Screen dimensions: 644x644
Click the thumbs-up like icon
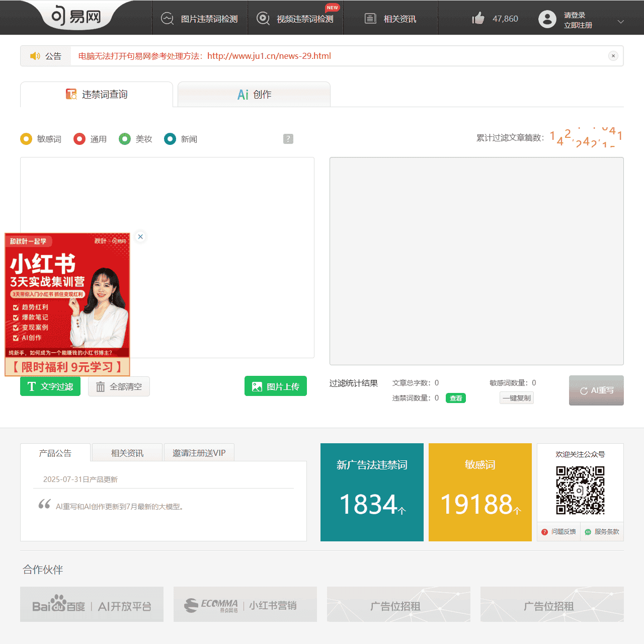pyautogui.click(x=477, y=18)
